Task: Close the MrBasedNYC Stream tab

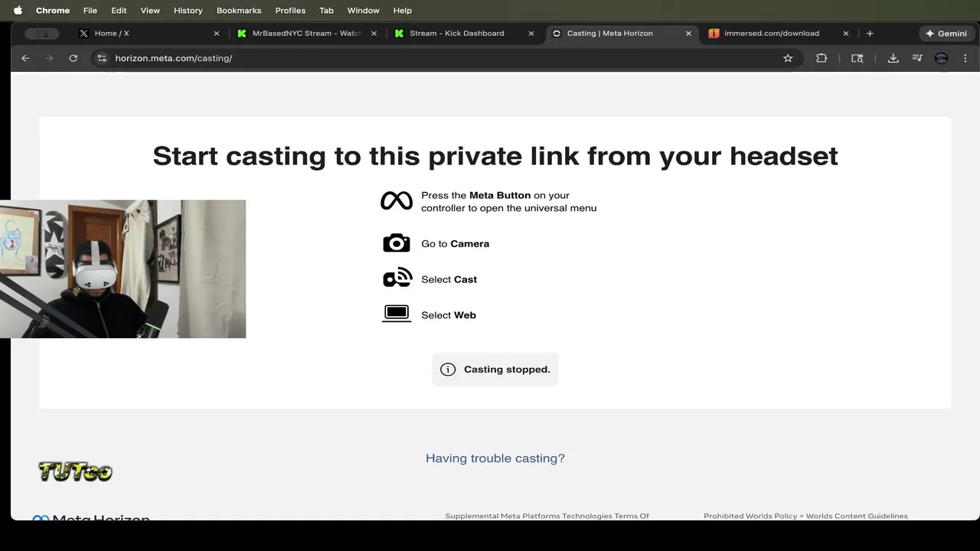Action: [374, 34]
